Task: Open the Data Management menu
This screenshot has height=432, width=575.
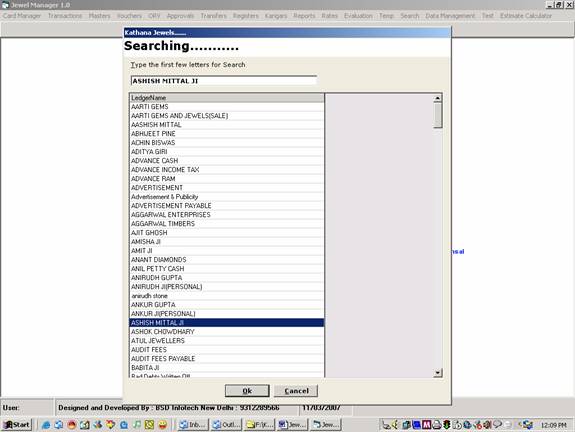Action: 450,16
